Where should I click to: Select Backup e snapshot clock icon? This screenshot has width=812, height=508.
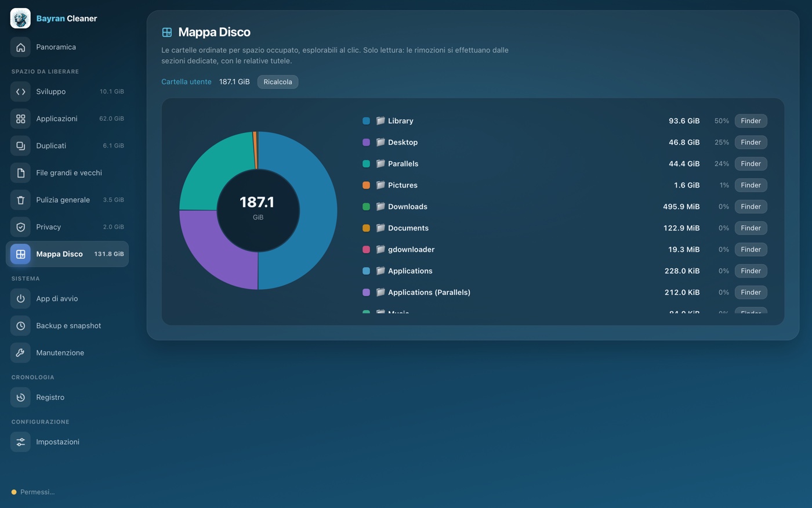point(20,326)
